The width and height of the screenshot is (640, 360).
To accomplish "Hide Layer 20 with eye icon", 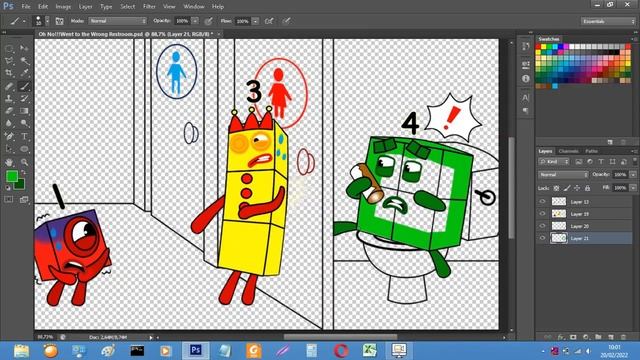I will [542, 226].
